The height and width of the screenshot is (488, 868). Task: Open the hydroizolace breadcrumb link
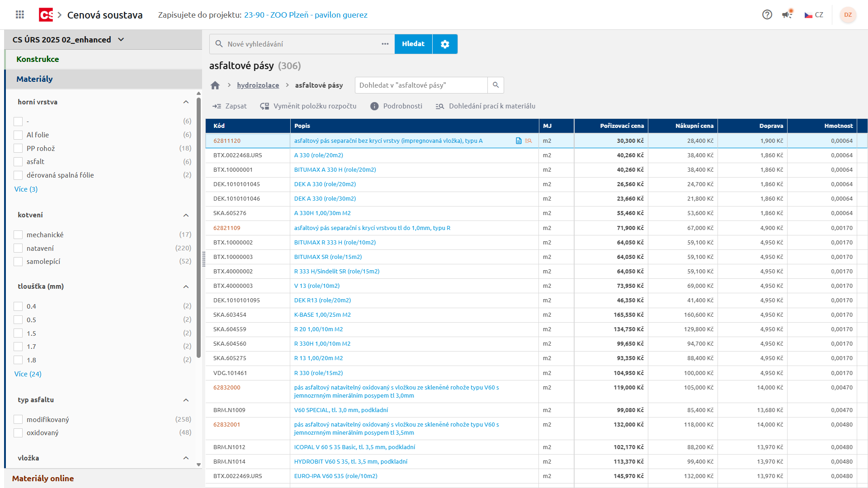pyautogui.click(x=258, y=85)
